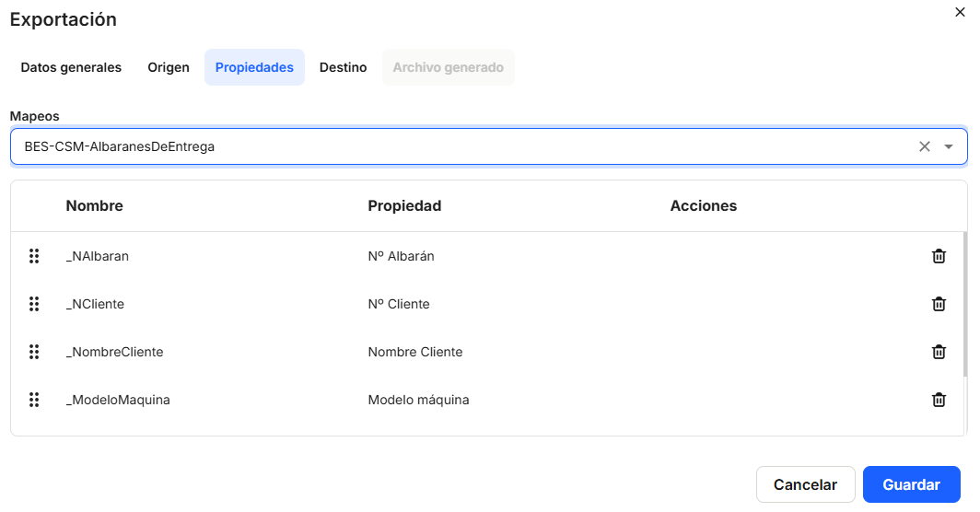
Task: Remove the _NombreCliente row with trash icon
Action: point(939,352)
